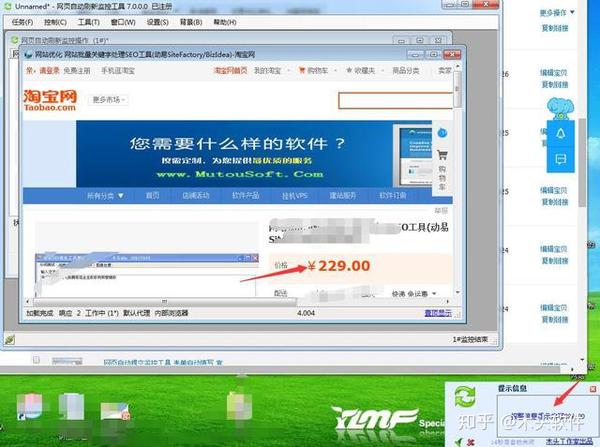
Task: Select the 店铺活动 store tab
Action: point(196,196)
